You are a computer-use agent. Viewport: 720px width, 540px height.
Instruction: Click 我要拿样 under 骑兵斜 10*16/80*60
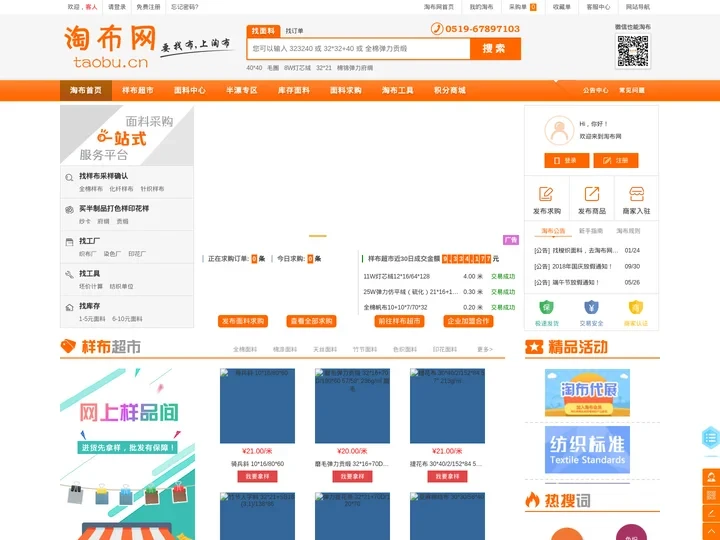click(x=258, y=477)
